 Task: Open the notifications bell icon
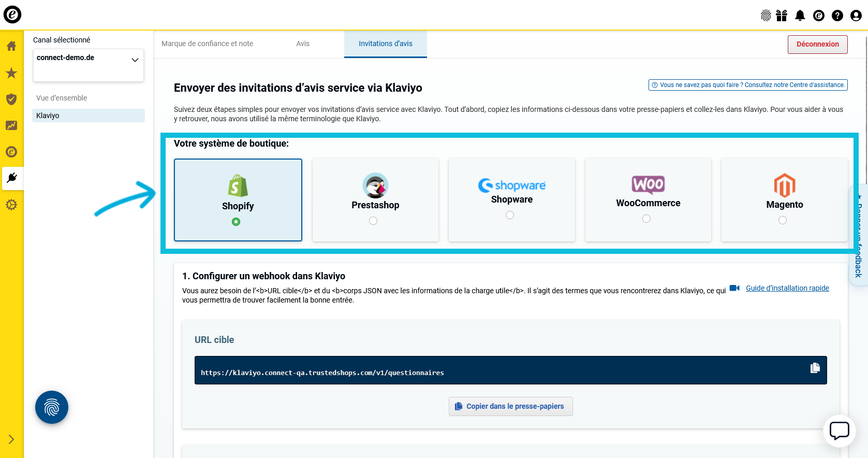tap(800, 16)
